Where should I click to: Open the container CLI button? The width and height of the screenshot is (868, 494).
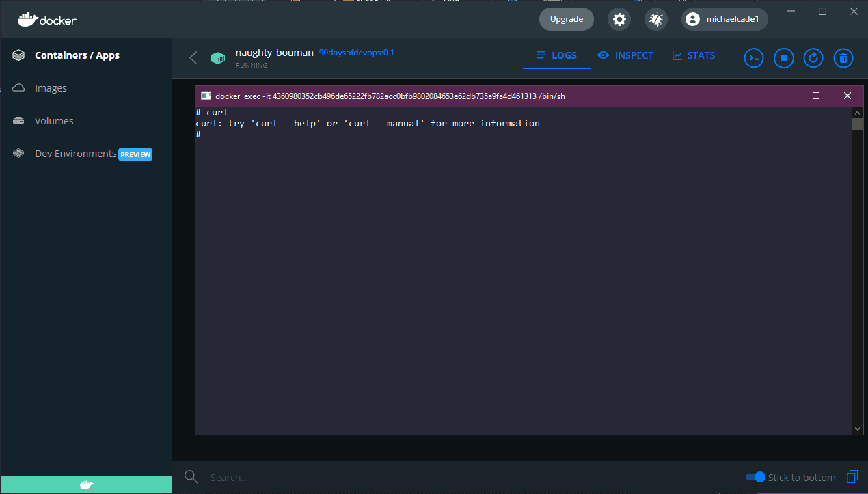coord(754,58)
